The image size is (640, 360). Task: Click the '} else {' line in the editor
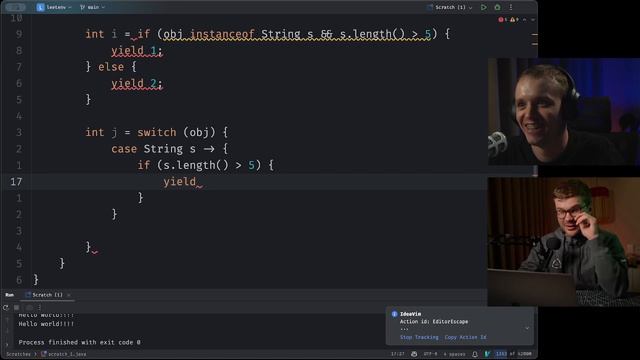click(x=111, y=67)
